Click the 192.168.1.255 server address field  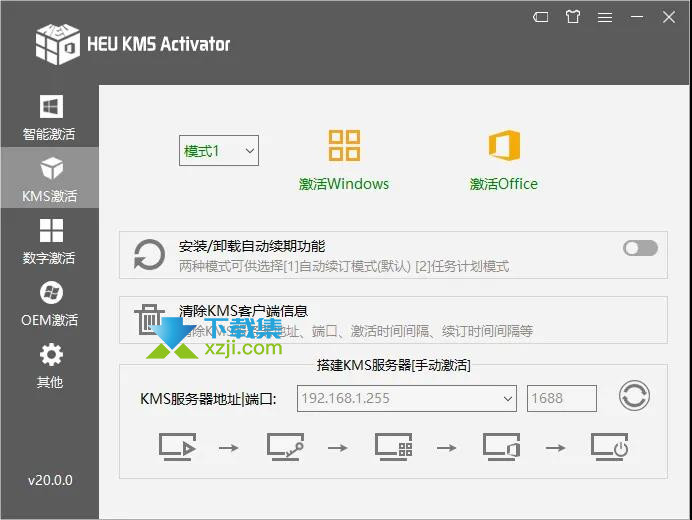pos(406,399)
